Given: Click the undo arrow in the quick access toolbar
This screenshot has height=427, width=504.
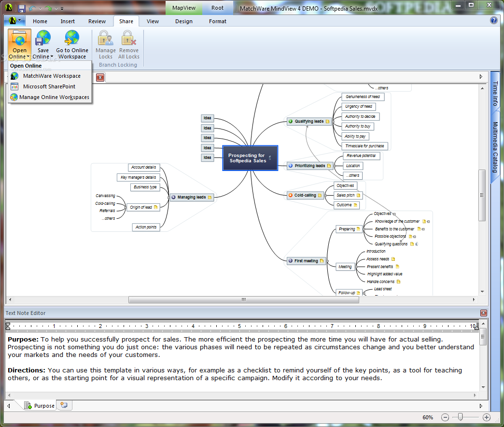Looking at the screenshot, I should [x=32, y=8].
